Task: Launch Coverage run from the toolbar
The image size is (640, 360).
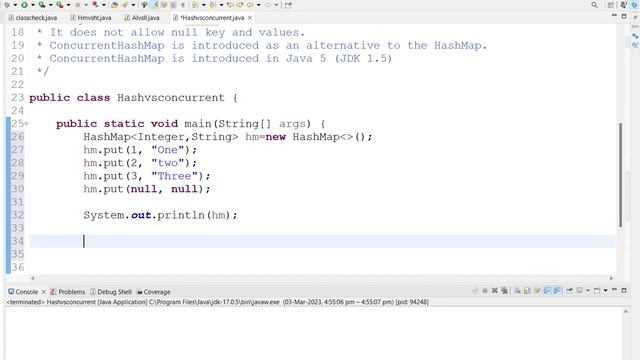Action: click(x=42, y=5)
